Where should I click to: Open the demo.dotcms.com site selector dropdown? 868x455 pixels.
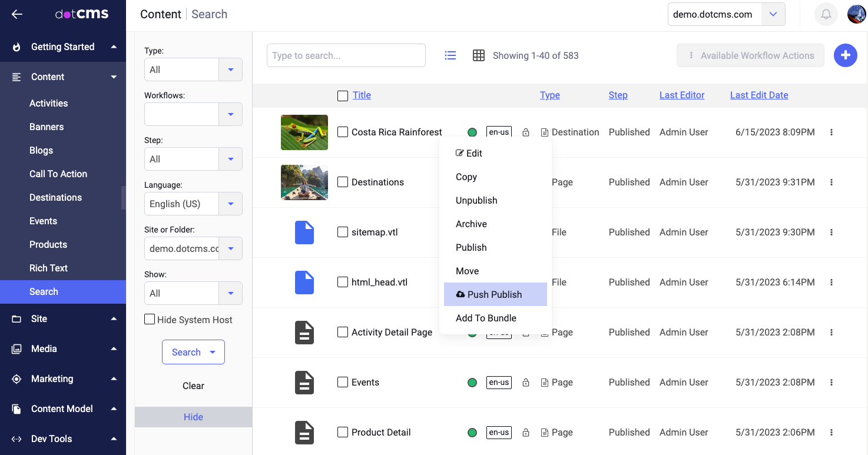[773, 15]
